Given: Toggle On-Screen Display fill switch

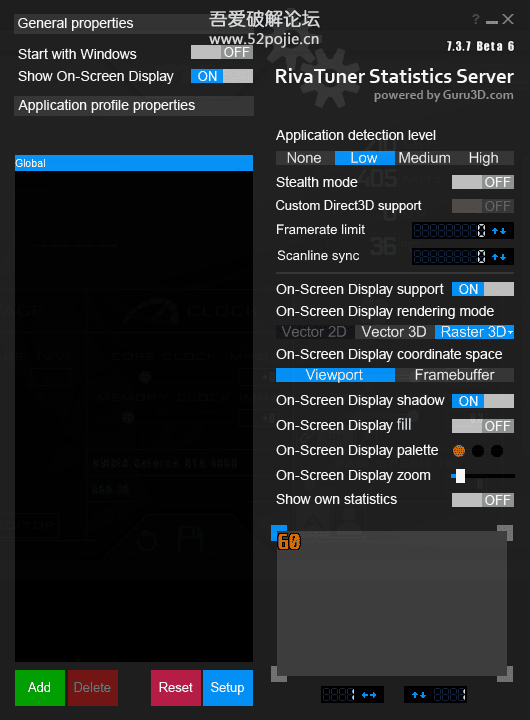Looking at the screenshot, I should pos(483,426).
